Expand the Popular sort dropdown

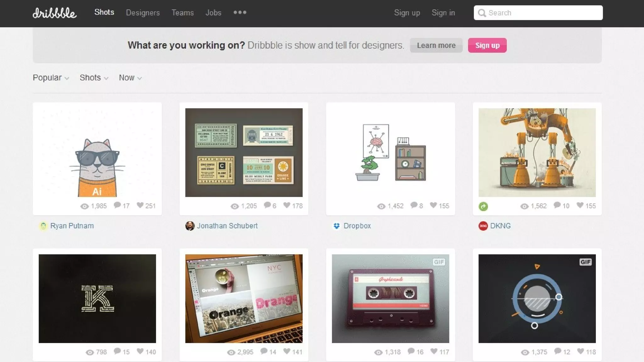coord(51,78)
